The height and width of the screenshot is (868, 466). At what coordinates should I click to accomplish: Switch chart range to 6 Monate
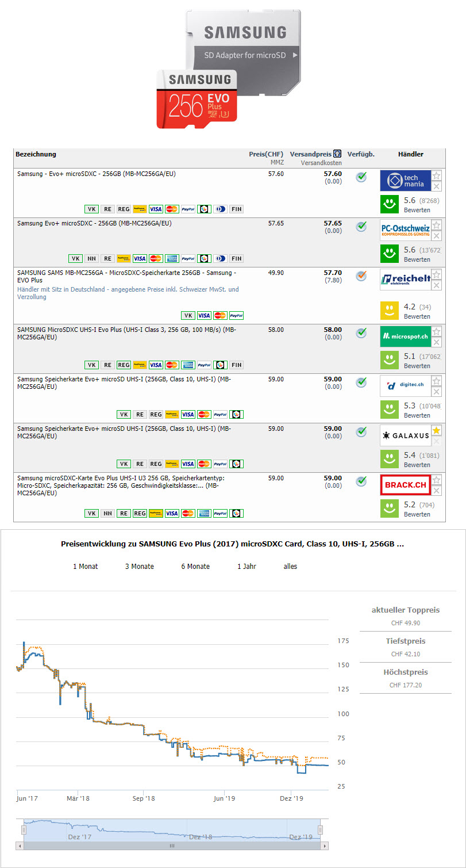(195, 567)
